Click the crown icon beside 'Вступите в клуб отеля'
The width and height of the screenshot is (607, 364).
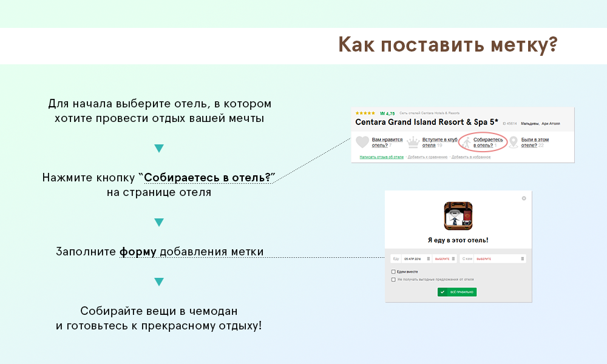click(x=413, y=143)
